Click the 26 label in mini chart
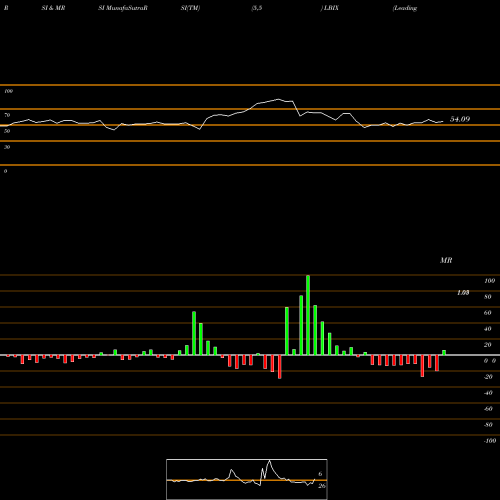500x500 pixels. (322, 486)
